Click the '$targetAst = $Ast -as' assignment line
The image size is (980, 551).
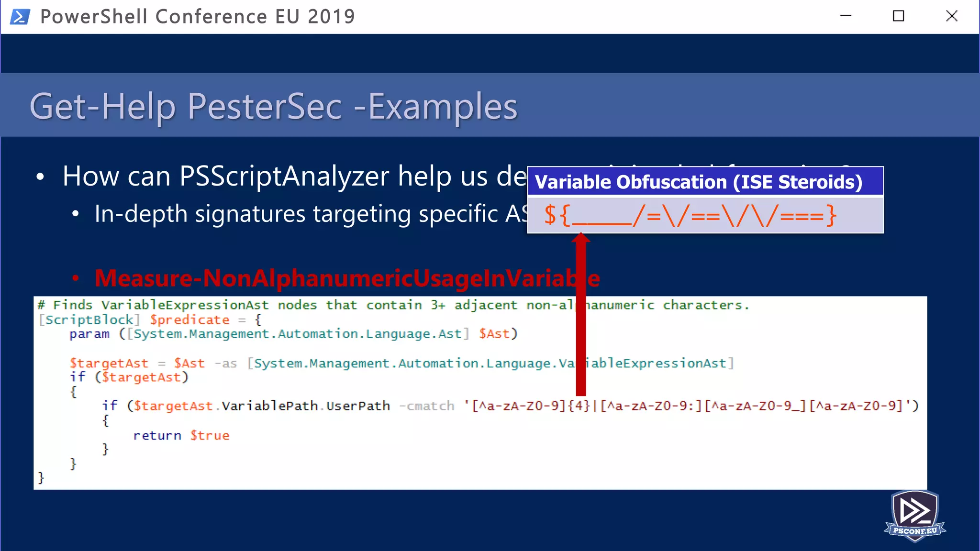(402, 364)
